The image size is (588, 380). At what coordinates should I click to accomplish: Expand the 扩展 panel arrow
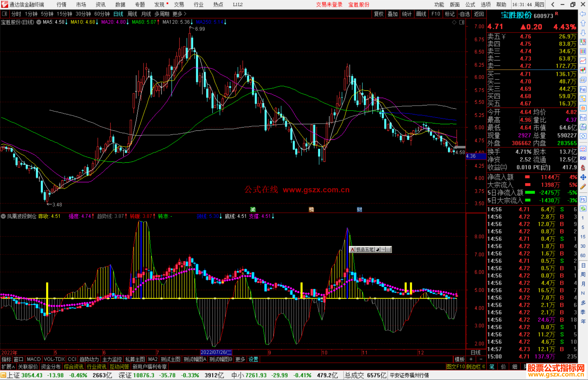[x=13, y=367]
